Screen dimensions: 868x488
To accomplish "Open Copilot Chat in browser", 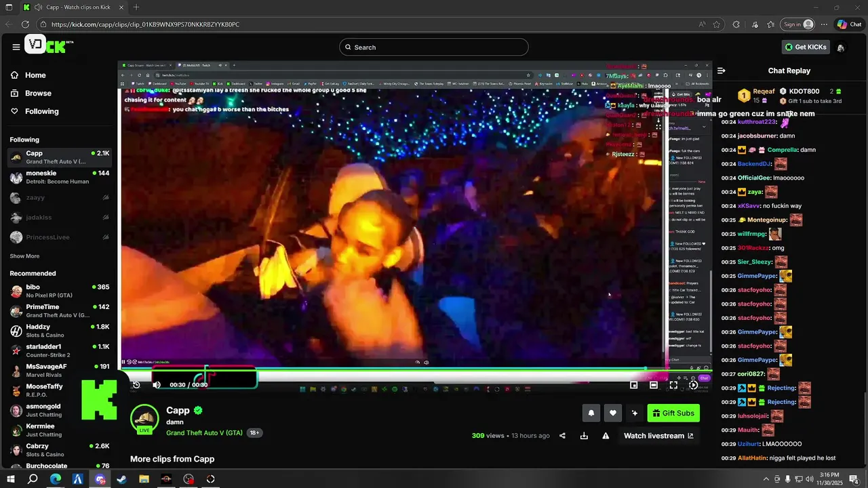I will pos(849,24).
